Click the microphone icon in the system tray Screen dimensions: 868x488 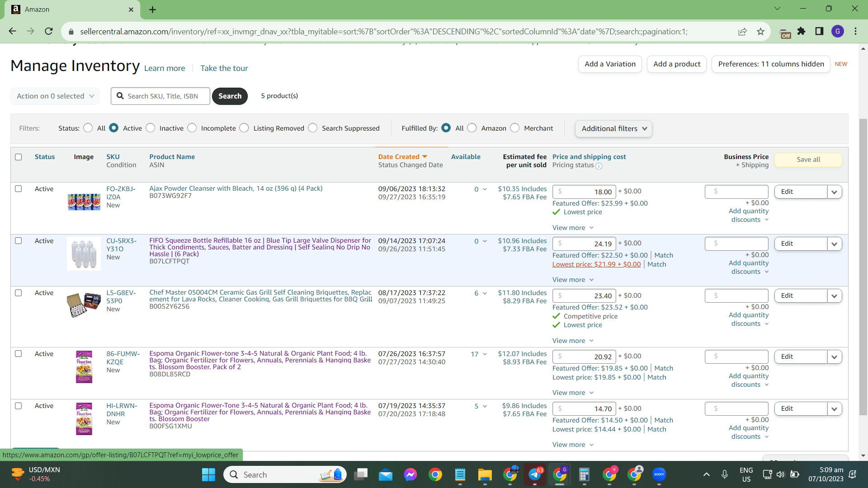725,474
